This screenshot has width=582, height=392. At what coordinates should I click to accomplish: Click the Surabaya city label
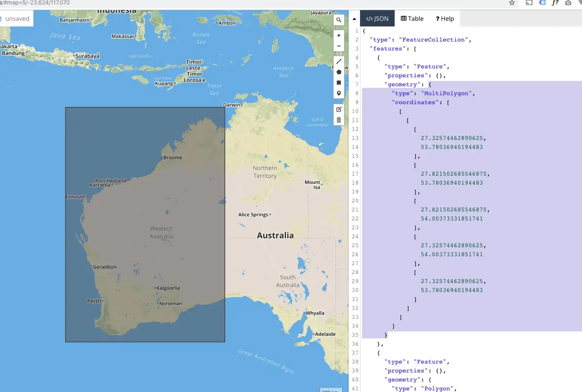click(x=87, y=56)
